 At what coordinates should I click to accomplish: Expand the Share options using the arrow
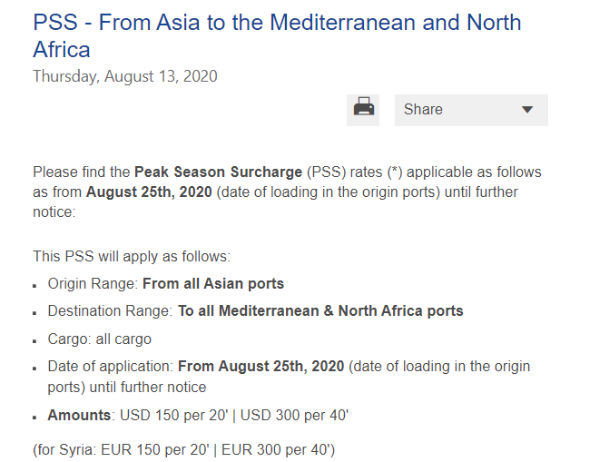[x=527, y=110]
